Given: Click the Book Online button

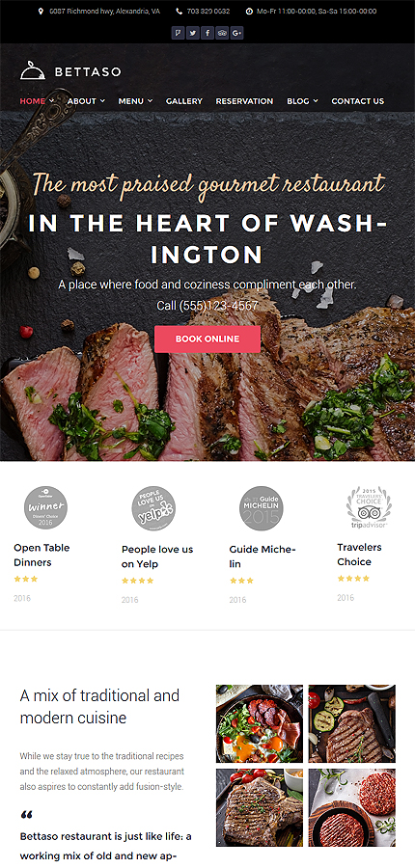Looking at the screenshot, I should coord(207,339).
